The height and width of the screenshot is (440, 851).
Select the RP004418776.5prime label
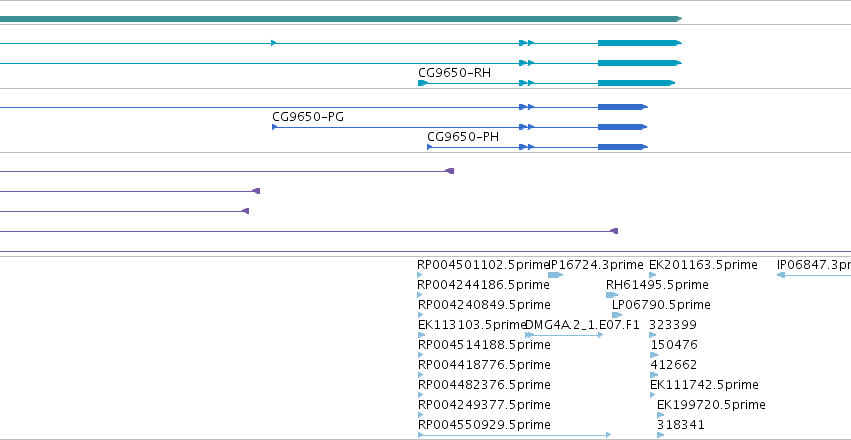[x=484, y=365]
